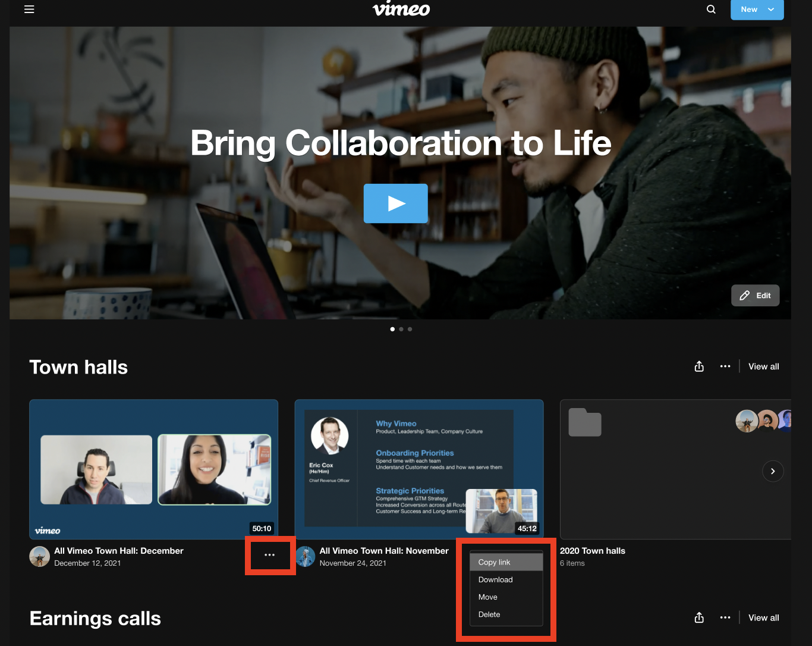Click the December town hall uploader avatar
Screen dimensions: 812x646
pos(40,556)
